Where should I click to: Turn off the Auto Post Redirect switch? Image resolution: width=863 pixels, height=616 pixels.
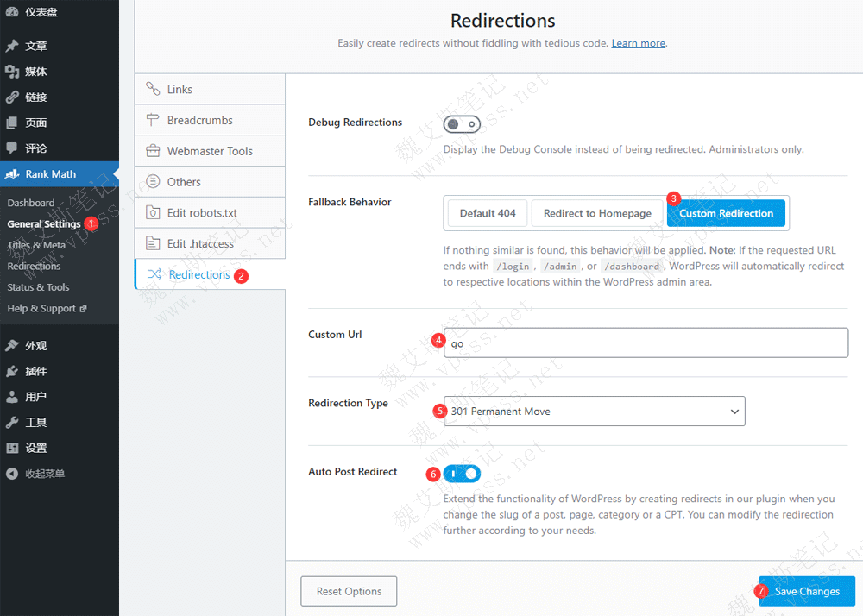(x=462, y=473)
